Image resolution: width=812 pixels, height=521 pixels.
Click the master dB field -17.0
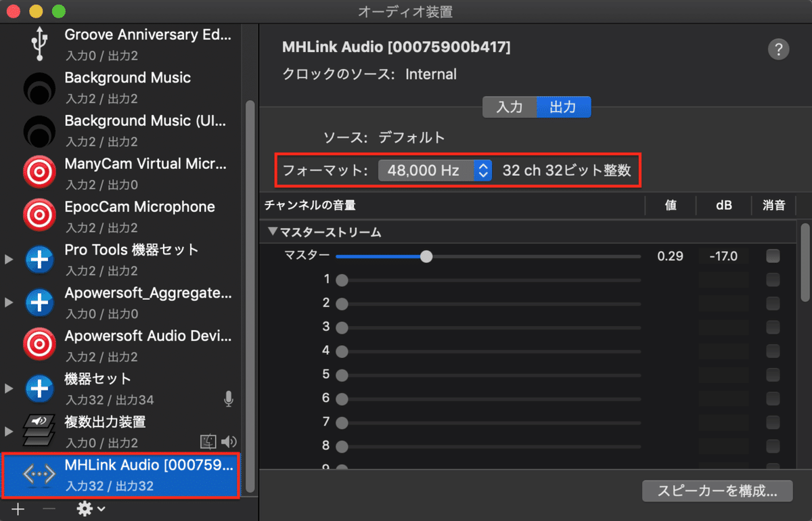pos(723,256)
